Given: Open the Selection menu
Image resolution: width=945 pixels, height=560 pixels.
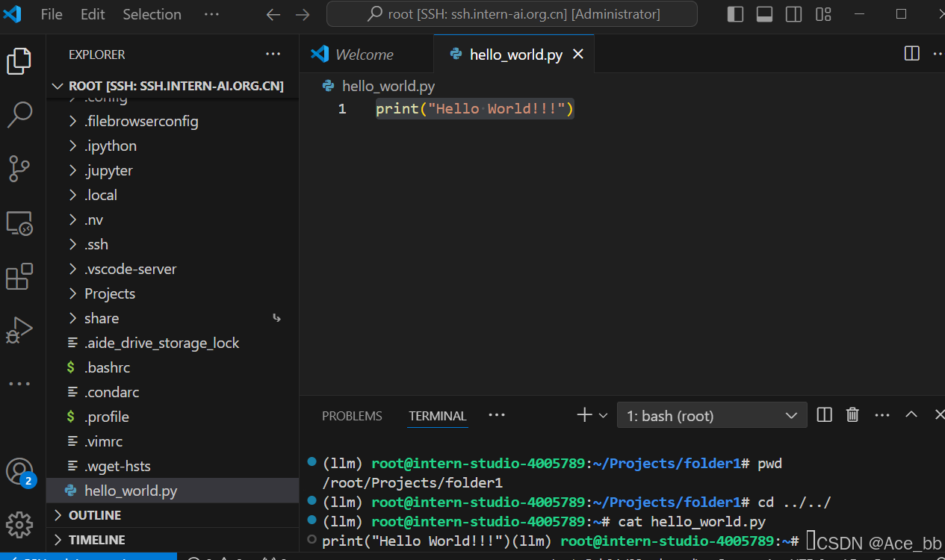Looking at the screenshot, I should [152, 14].
